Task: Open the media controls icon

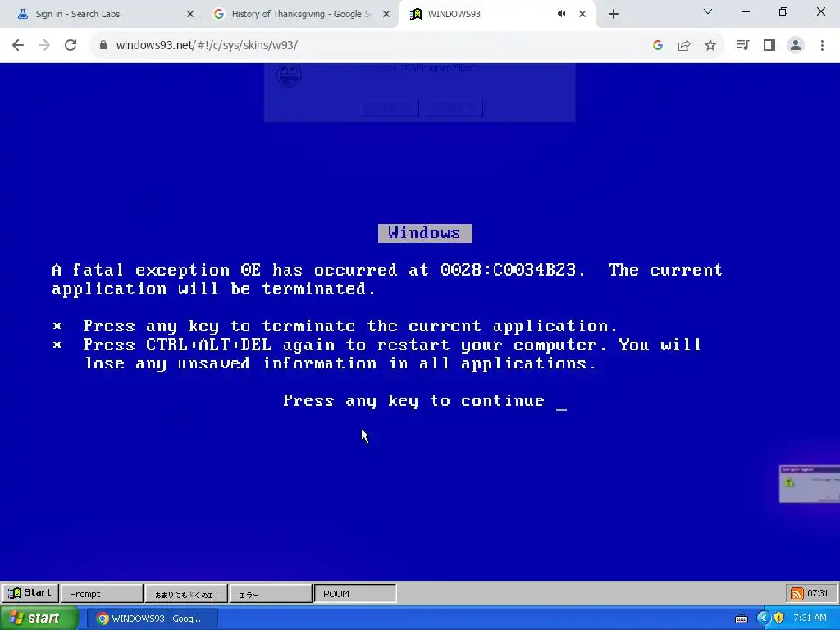Action: coord(742,46)
